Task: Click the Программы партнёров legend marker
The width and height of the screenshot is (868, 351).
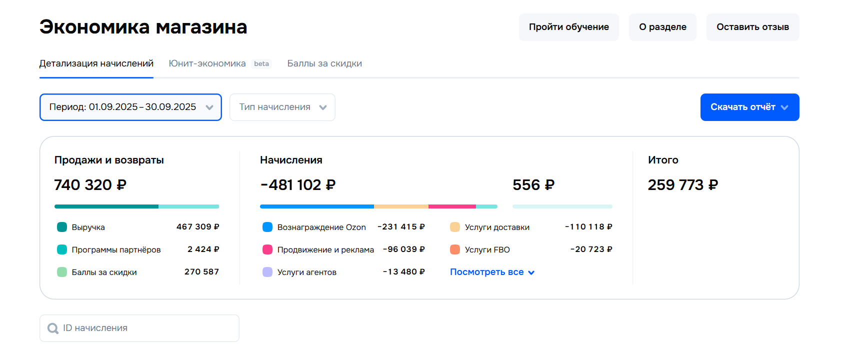Action: pos(62,249)
